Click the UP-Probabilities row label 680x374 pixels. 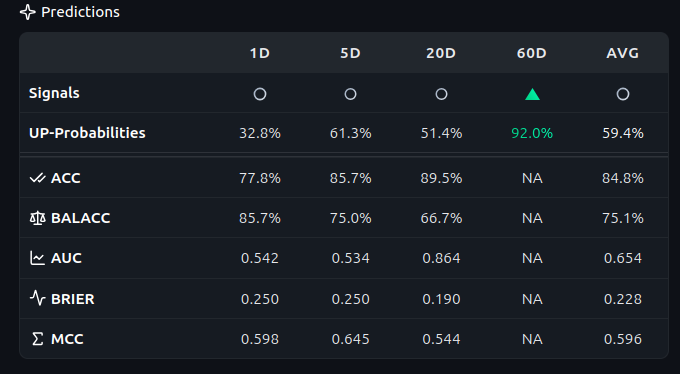[x=87, y=133]
